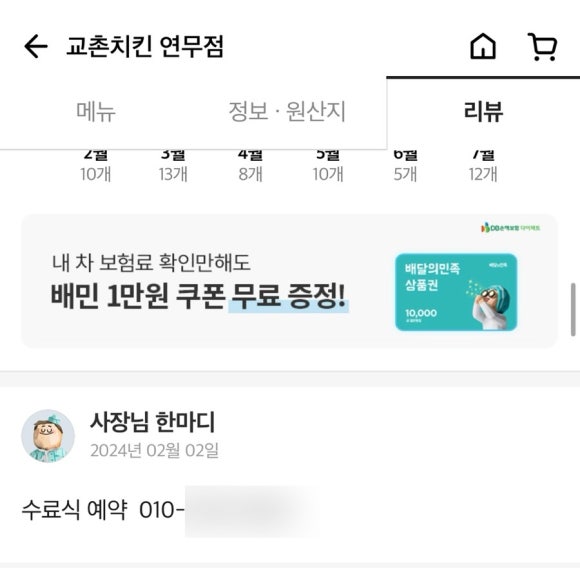Switch to the 메뉴 tab
This screenshot has height=568, width=580.
click(96, 111)
